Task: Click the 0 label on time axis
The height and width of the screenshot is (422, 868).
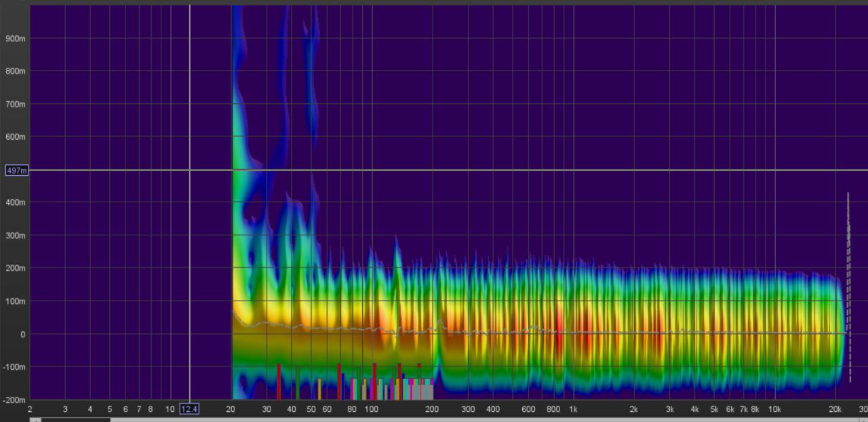Action: 22,334
